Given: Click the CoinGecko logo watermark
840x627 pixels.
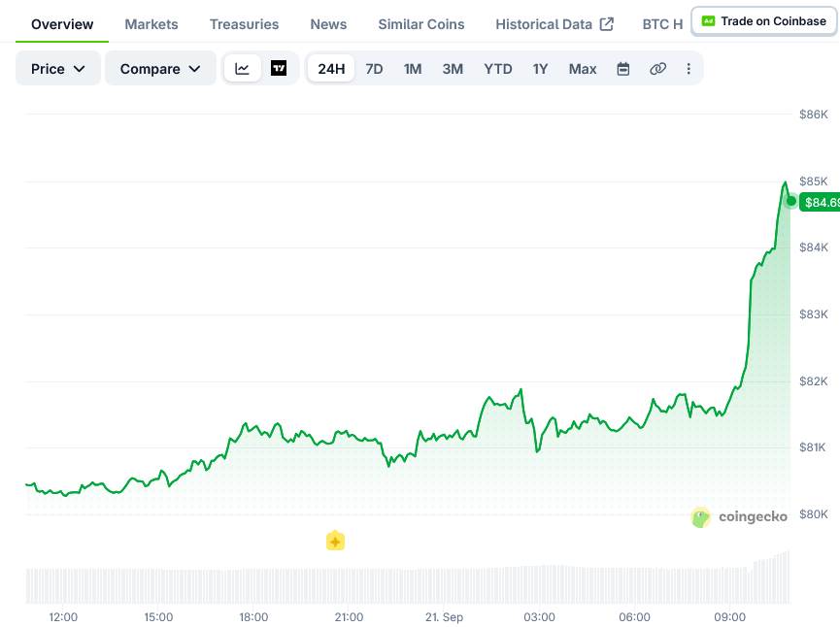Looking at the screenshot, I should [739, 516].
